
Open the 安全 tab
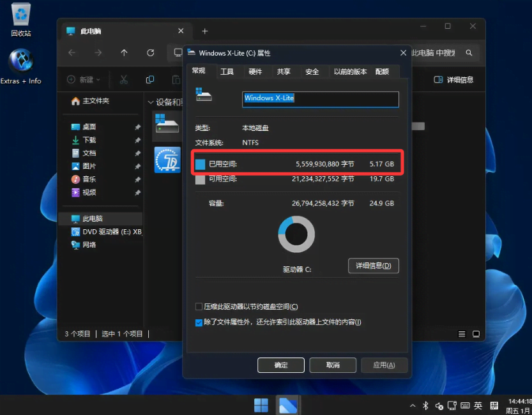click(x=312, y=72)
